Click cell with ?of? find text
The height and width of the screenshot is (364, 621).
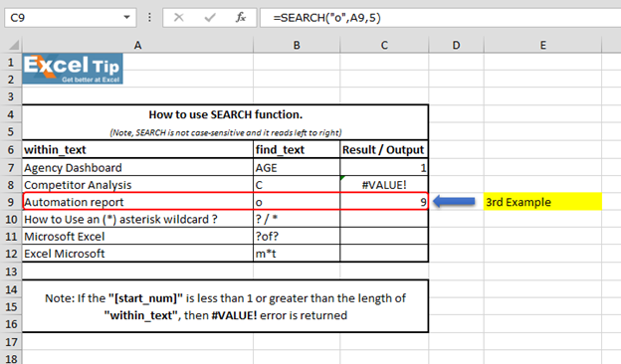pos(297,237)
